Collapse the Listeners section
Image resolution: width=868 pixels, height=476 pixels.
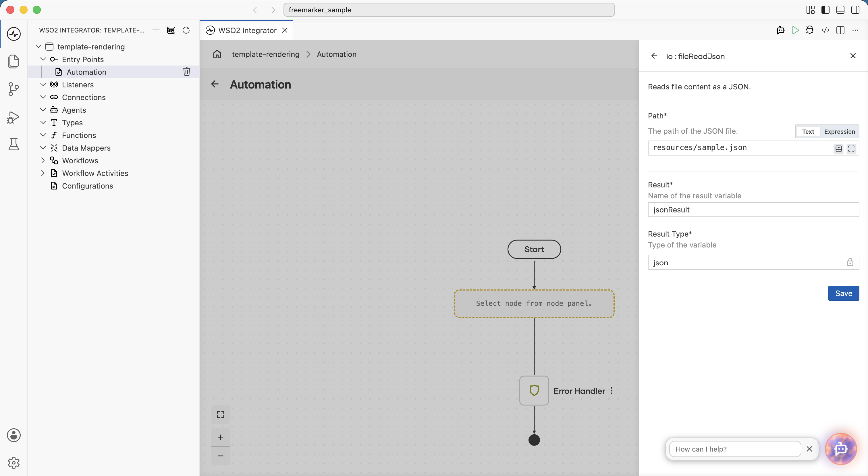[43, 84]
